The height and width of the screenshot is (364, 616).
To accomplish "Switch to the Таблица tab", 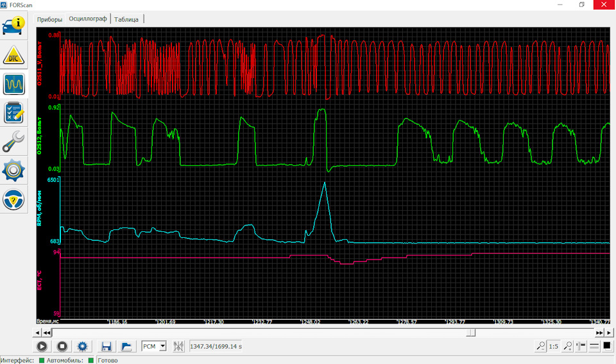I will pos(126,19).
